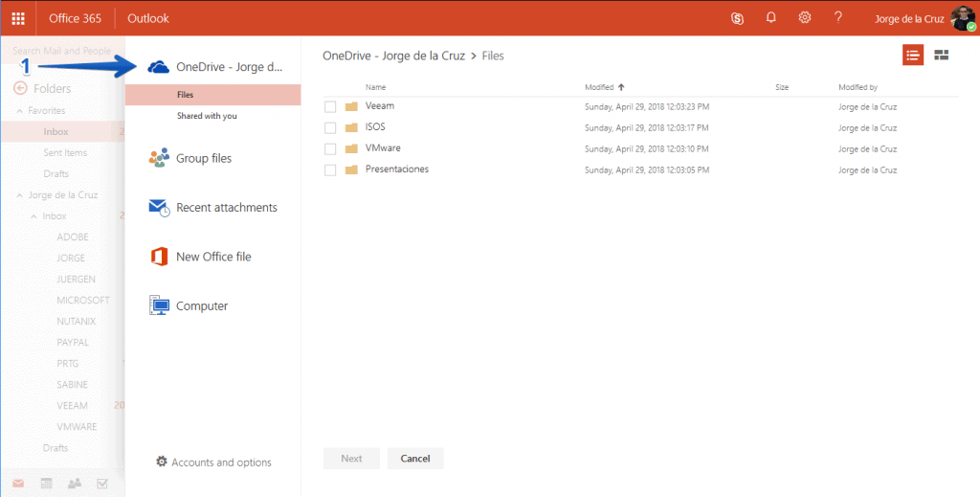Click Mail icon in bottom navigation
980x497 pixels.
coord(18,484)
